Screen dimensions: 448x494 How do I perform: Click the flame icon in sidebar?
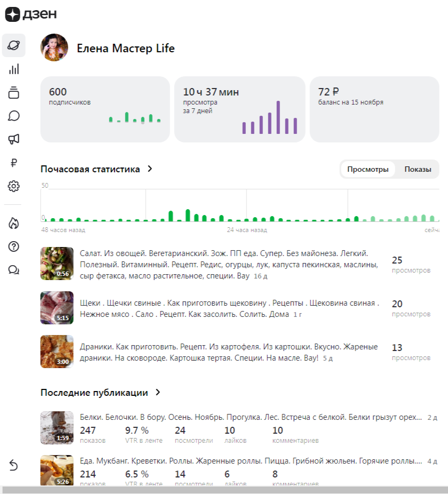[x=14, y=223]
